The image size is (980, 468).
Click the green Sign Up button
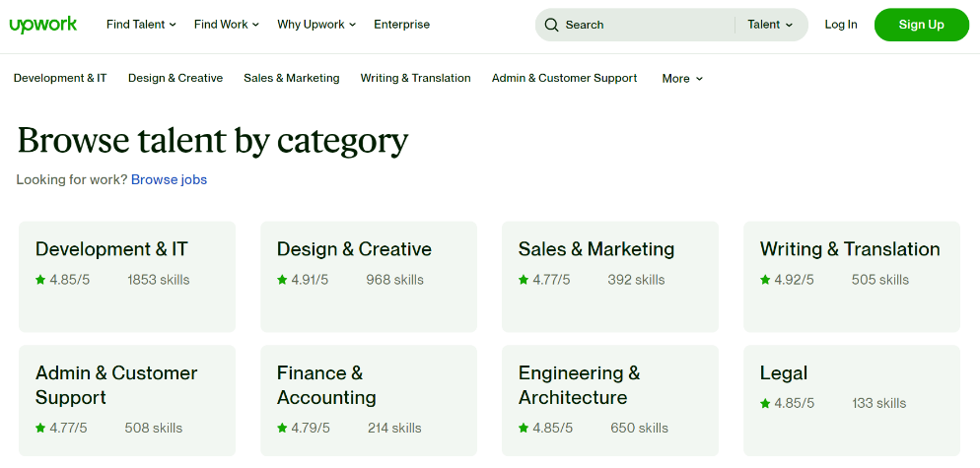(x=921, y=25)
